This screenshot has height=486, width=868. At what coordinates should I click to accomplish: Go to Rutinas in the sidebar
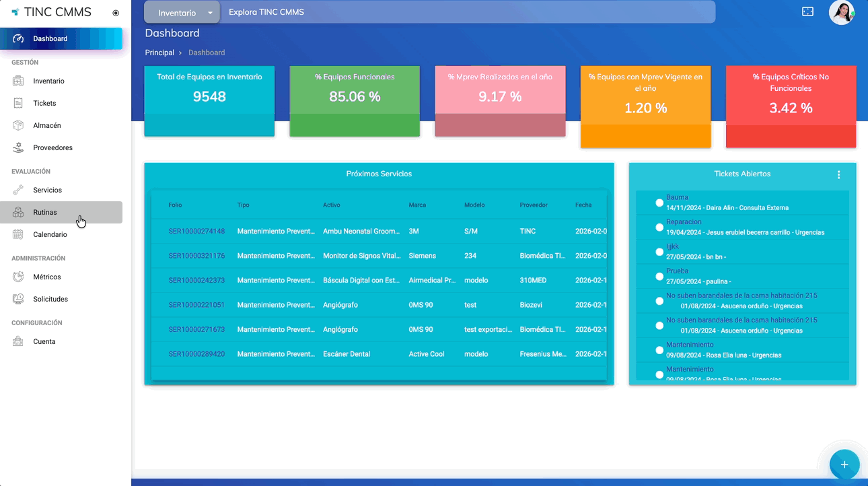click(x=45, y=212)
